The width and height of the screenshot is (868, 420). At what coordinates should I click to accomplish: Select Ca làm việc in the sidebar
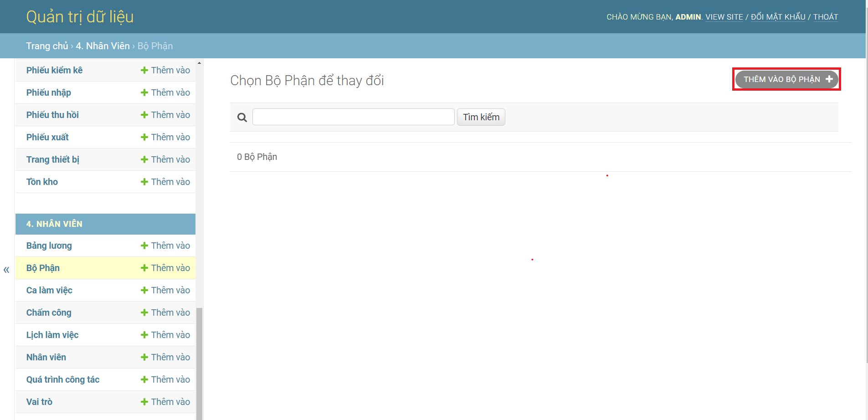click(x=49, y=290)
